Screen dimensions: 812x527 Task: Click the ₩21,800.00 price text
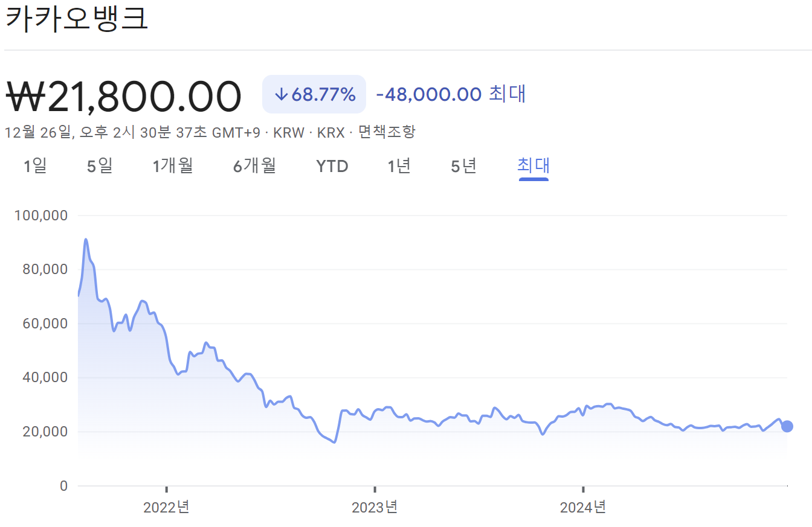[124, 96]
